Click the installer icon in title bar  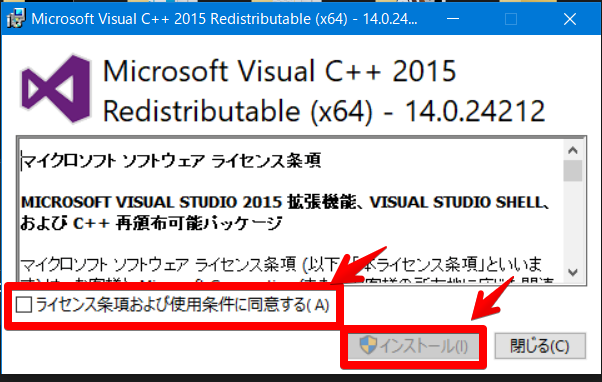[16, 18]
